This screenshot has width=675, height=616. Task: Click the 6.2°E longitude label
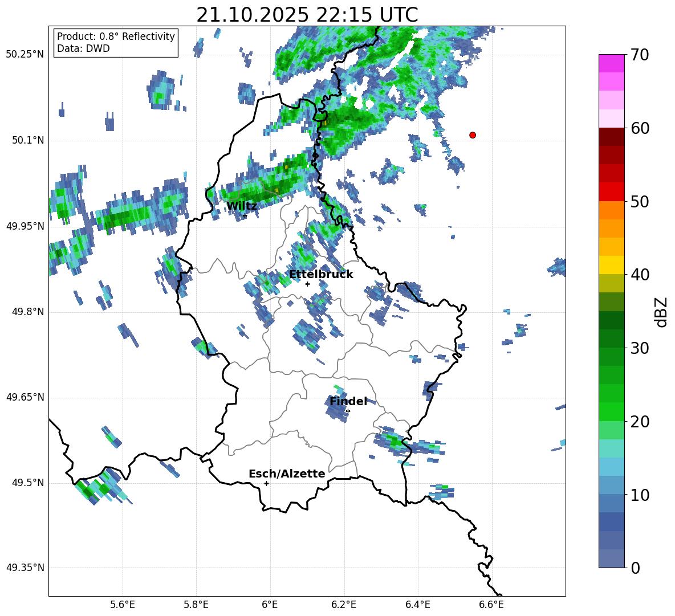[x=344, y=605]
